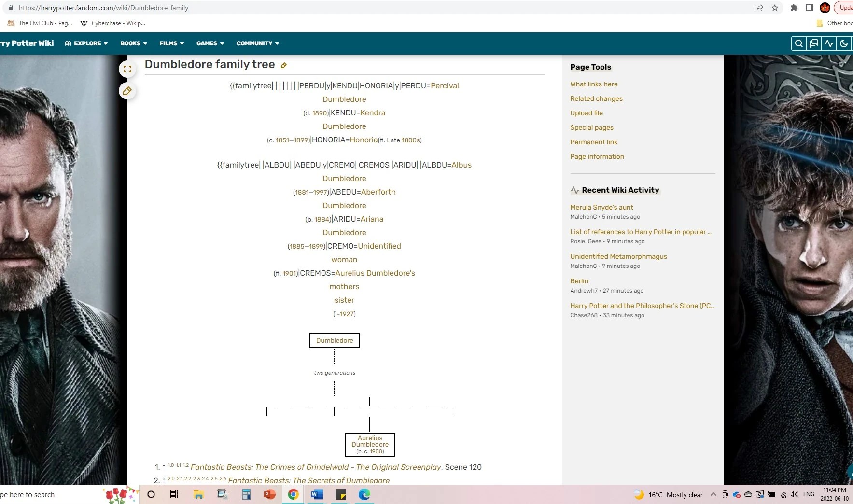Open the What links here link
The height and width of the screenshot is (504, 853).
coord(593,84)
